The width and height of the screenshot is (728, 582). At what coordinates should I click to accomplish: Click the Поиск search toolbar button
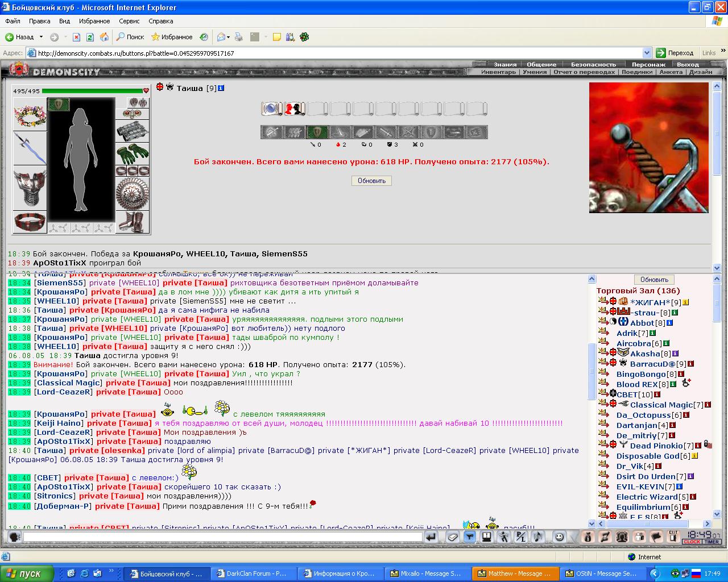130,37
